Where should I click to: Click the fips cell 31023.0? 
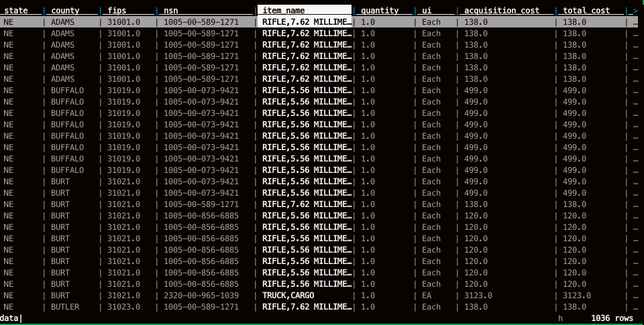[123, 307]
